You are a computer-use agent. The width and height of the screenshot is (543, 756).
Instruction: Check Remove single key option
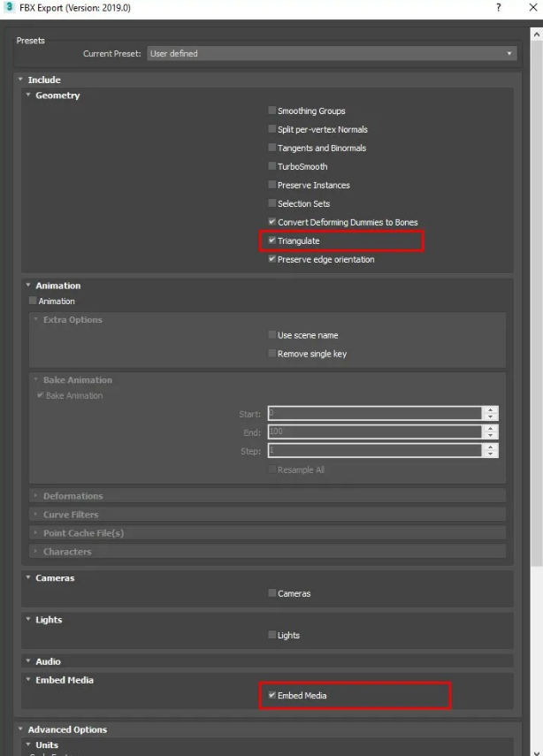click(272, 354)
